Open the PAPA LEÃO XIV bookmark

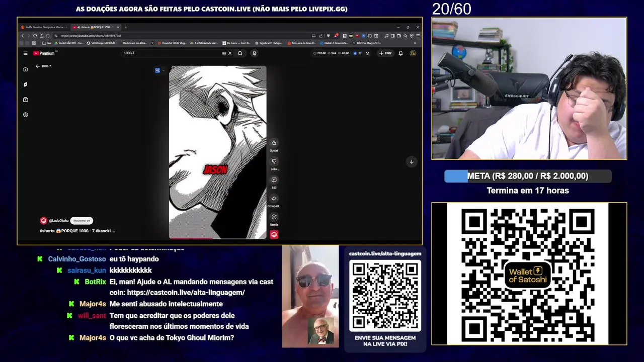[69, 43]
